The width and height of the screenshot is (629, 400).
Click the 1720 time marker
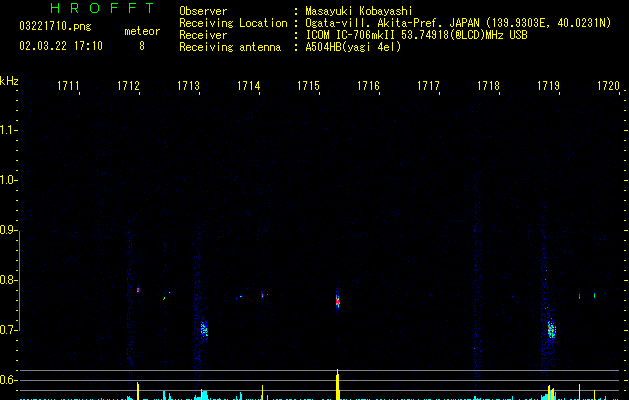608,86
